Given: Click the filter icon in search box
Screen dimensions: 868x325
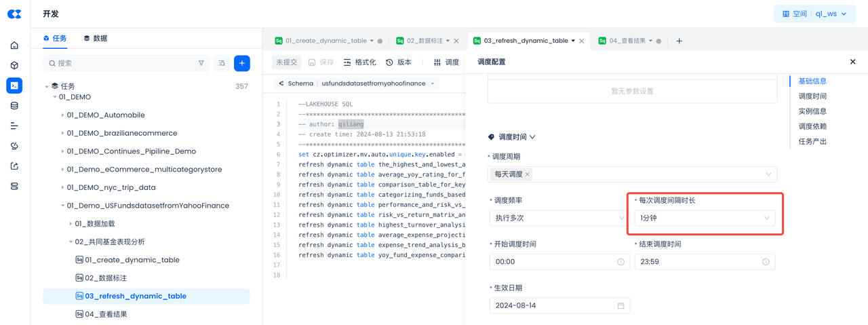Looking at the screenshot, I should coord(201,63).
